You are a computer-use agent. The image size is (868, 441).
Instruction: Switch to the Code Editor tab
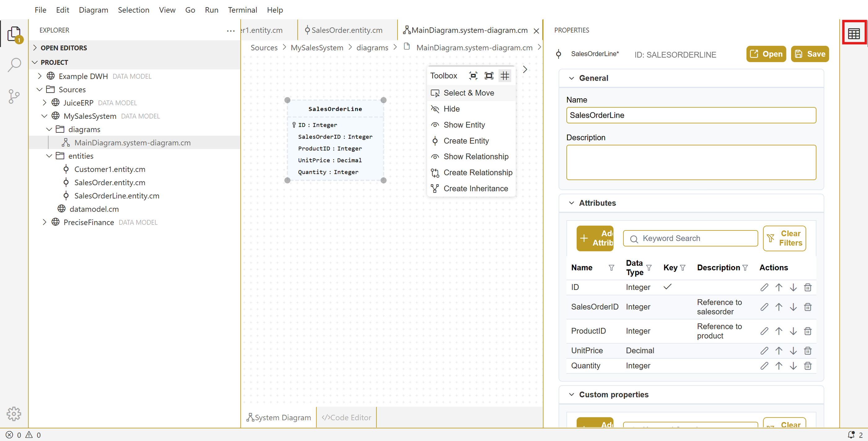click(x=346, y=417)
